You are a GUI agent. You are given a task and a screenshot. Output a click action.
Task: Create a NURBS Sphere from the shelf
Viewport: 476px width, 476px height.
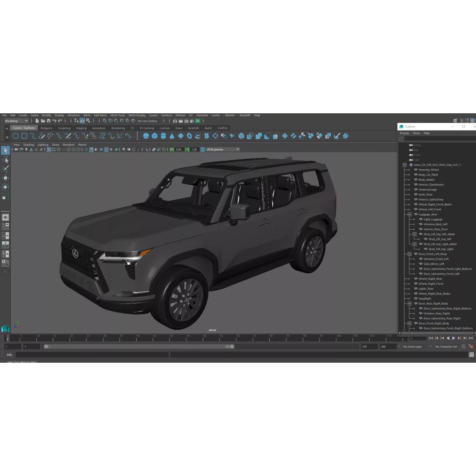coord(146,136)
